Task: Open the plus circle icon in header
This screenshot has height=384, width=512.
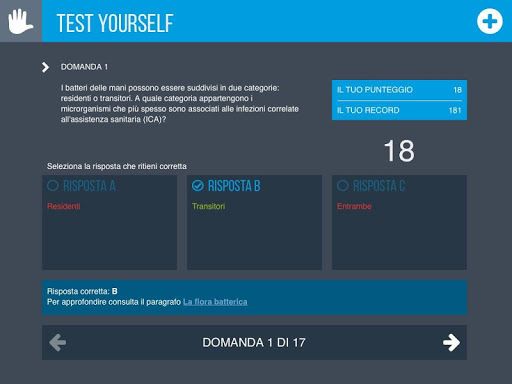Action: pyautogui.click(x=489, y=21)
